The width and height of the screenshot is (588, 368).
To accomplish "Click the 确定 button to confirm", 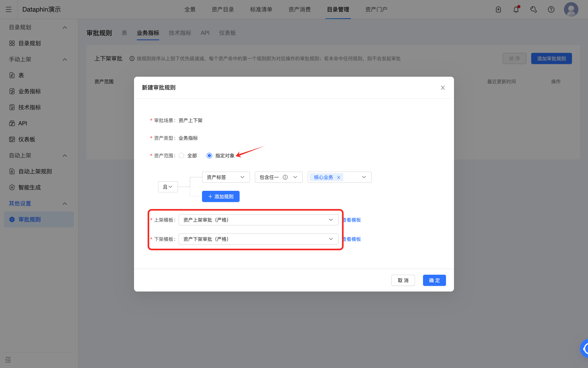I will (x=434, y=280).
